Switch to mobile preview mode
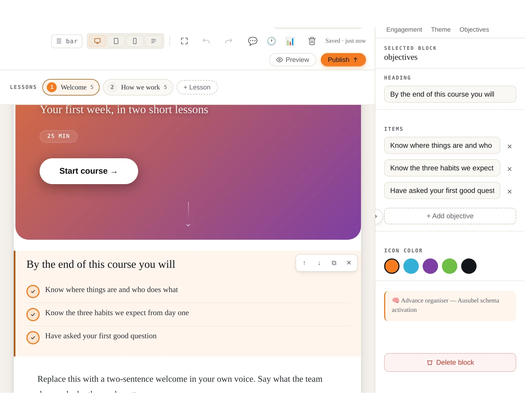Image resolution: width=525 pixels, height=420 pixels. pyautogui.click(x=135, y=41)
